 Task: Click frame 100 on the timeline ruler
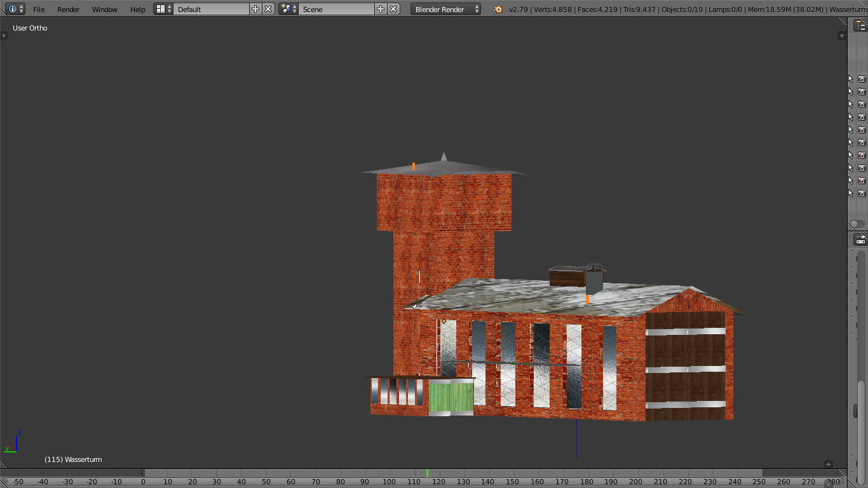(x=390, y=482)
